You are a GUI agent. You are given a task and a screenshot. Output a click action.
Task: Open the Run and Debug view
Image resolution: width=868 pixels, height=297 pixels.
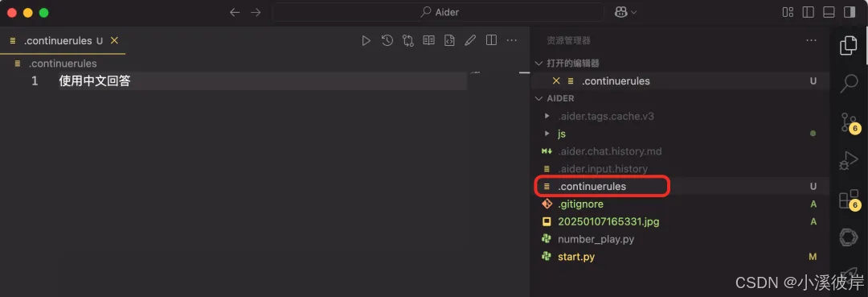tap(848, 160)
